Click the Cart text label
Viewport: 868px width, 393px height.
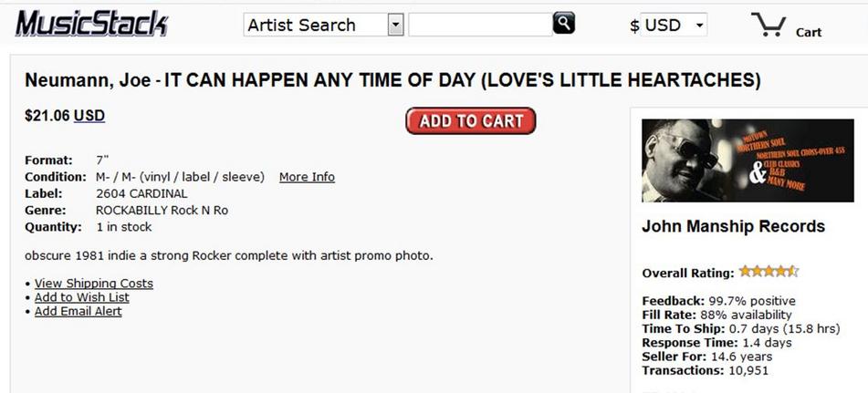pos(808,33)
